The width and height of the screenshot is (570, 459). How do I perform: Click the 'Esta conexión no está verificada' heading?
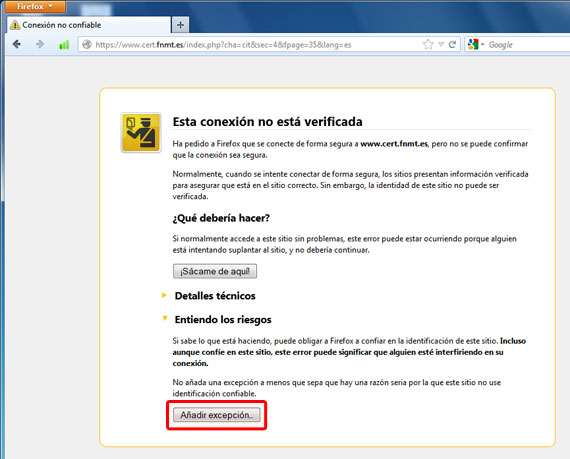[x=268, y=122]
